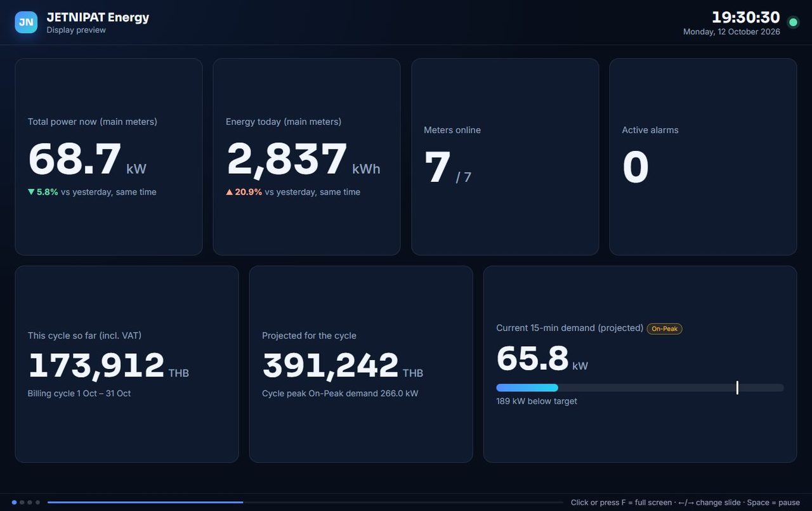Viewport: 812px width, 511px height.
Task: Click the keyboard hint text in the footer
Action: tap(685, 503)
